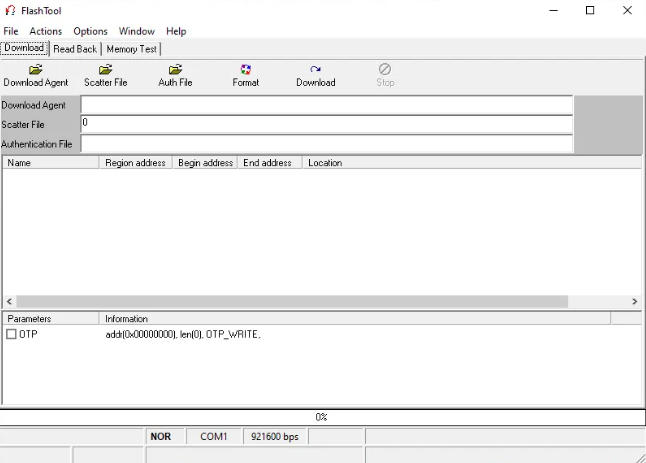Open the File menu
646x463 pixels.
click(x=11, y=31)
